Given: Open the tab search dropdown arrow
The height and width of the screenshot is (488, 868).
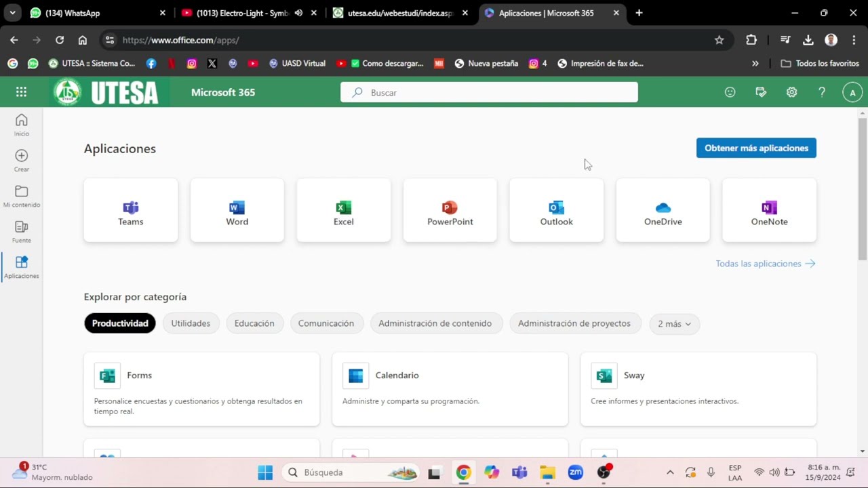Looking at the screenshot, I should click(12, 13).
